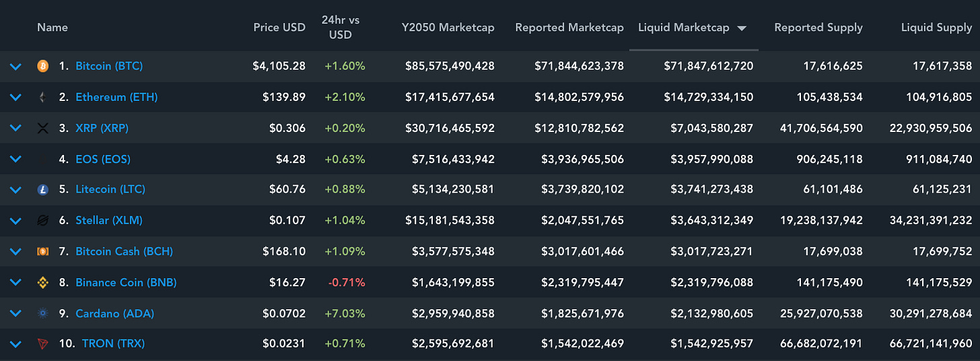Click Cardano change +7.03%
Screen dimensions: 980x361
click(x=345, y=313)
